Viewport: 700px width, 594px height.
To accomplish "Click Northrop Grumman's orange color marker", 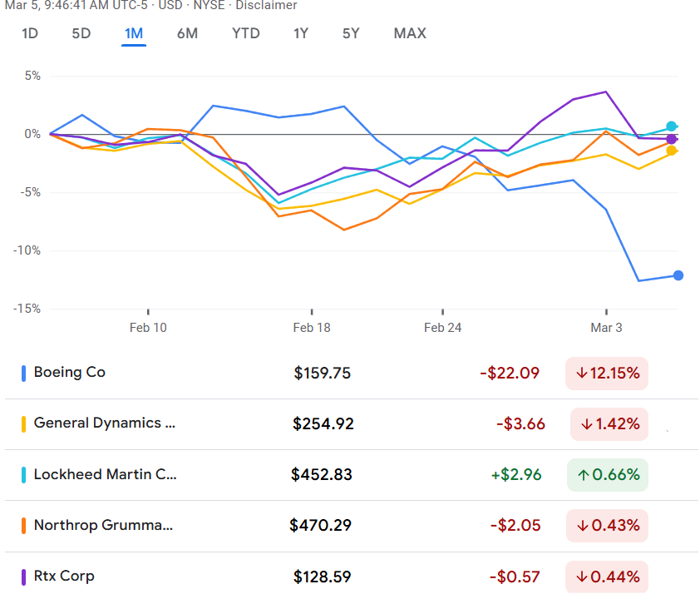I will pos(24,526).
